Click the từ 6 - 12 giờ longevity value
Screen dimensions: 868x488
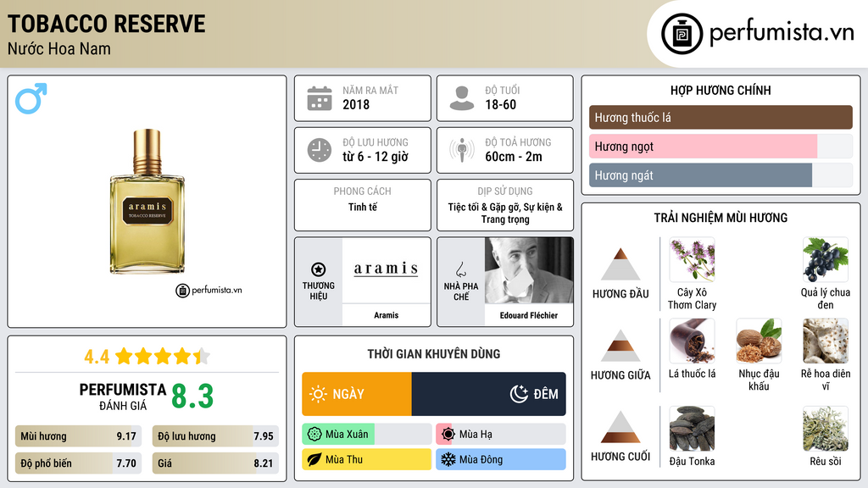(x=376, y=157)
